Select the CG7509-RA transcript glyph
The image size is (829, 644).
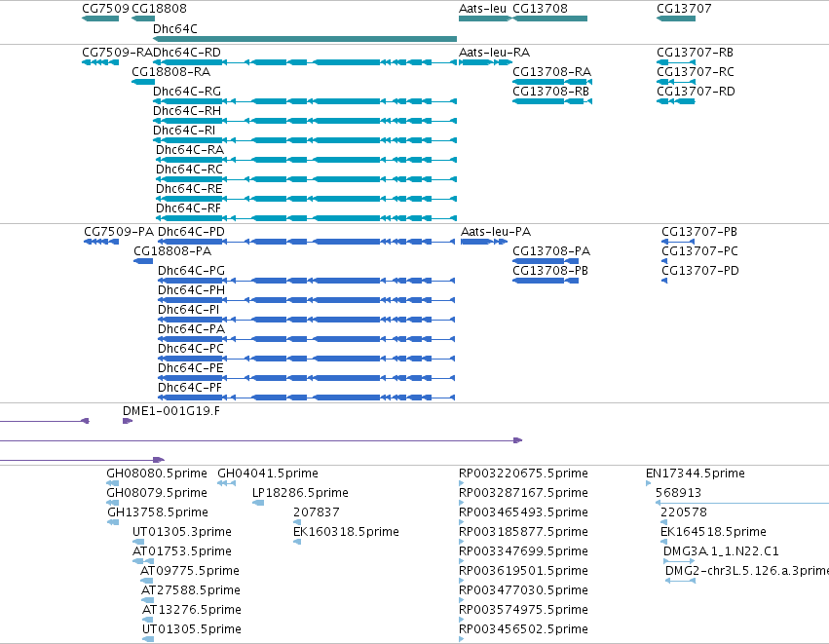100,62
